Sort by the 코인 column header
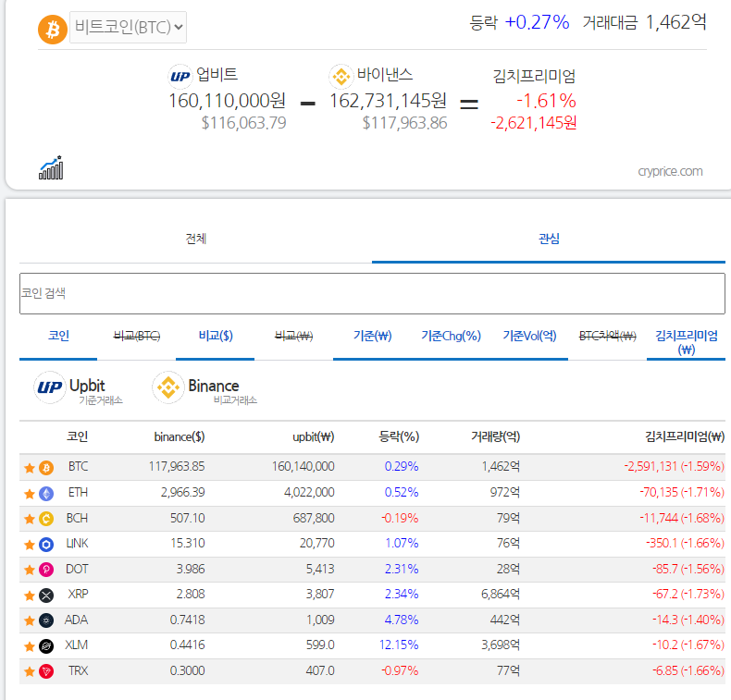The width and height of the screenshot is (731, 700). click(77, 436)
